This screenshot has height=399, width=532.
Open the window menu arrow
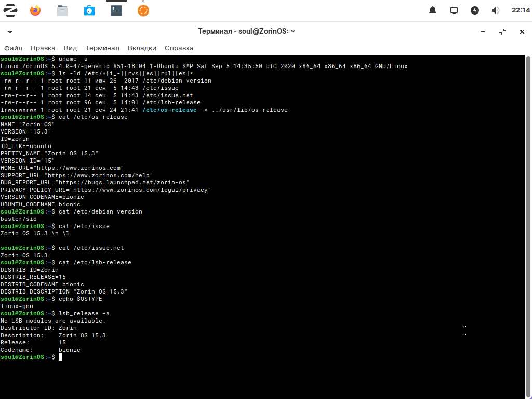pyautogui.click(x=10, y=32)
